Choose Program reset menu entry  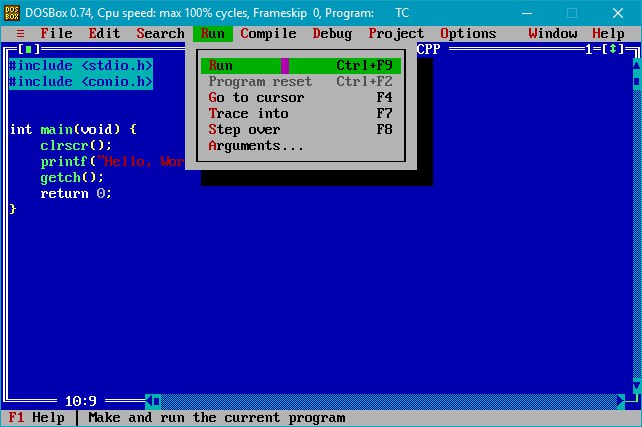[x=301, y=81]
